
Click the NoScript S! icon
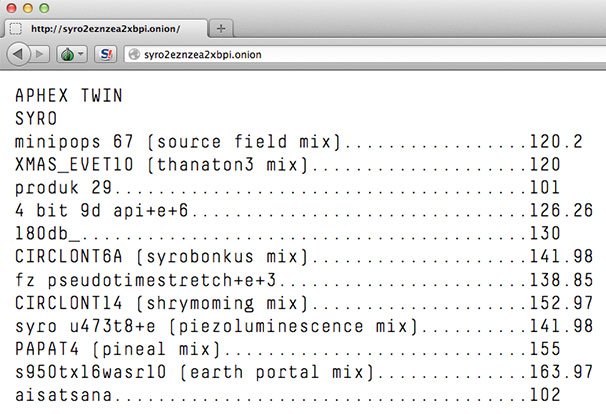tap(105, 53)
